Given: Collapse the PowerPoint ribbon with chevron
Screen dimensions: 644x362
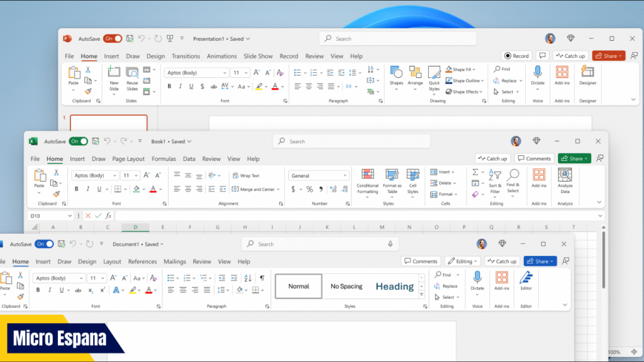Looking at the screenshot, I should [633, 99].
